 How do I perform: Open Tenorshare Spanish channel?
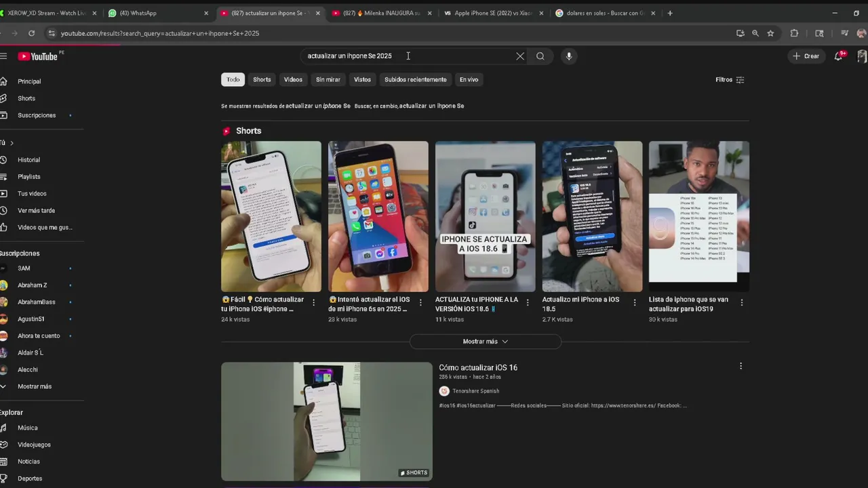[475, 391]
